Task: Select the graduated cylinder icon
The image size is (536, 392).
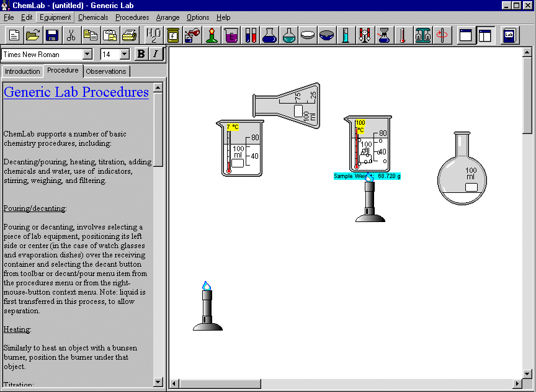Action: tap(346, 35)
